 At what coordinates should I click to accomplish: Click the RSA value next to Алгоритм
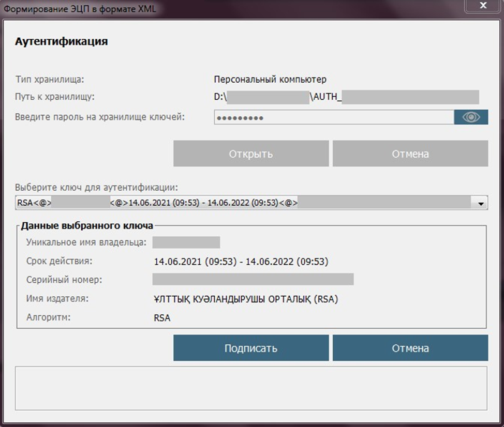[x=162, y=318]
